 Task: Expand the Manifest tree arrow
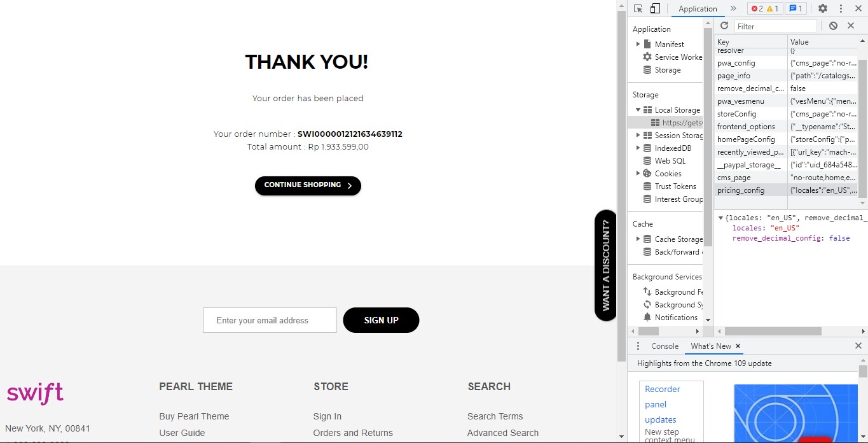coord(638,45)
